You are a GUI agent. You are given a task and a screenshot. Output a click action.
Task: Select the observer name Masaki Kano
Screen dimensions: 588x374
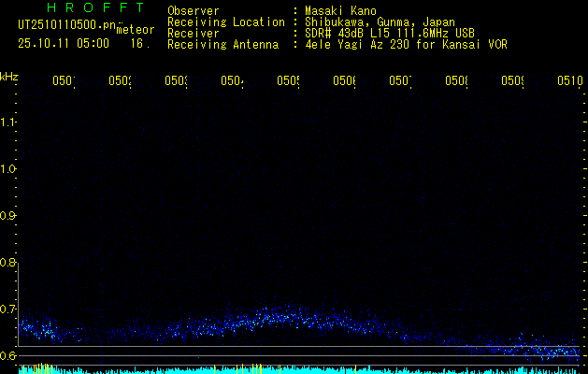tap(340, 10)
